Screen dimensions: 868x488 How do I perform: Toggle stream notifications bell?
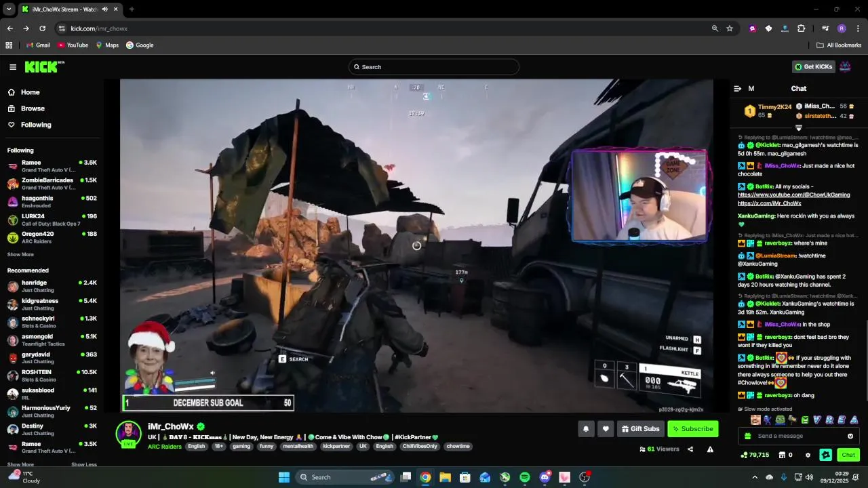click(x=586, y=428)
